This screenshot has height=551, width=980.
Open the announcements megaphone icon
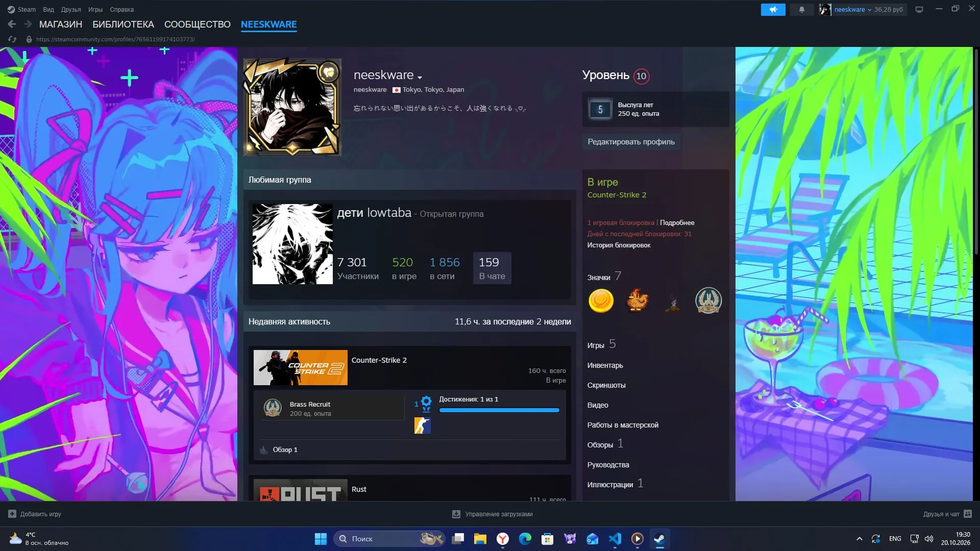(x=773, y=9)
